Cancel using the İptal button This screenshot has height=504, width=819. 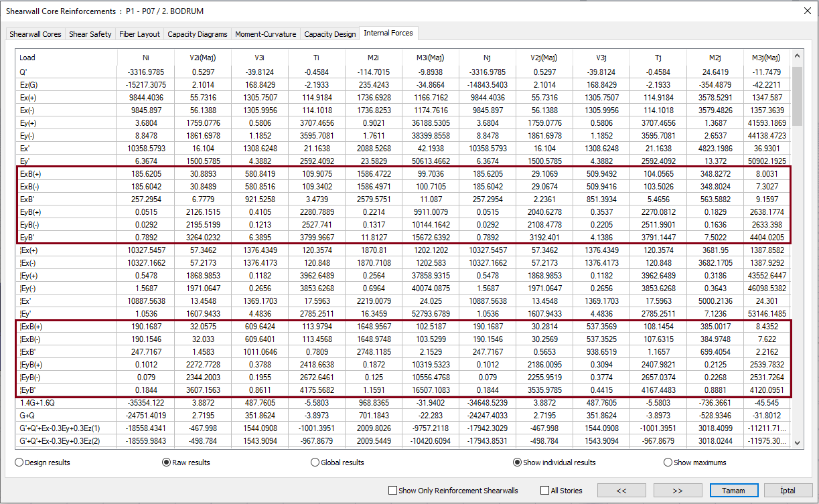point(788,491)
